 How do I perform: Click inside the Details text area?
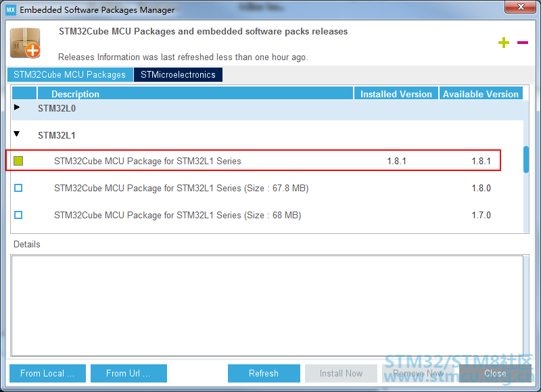click(267, 305)
